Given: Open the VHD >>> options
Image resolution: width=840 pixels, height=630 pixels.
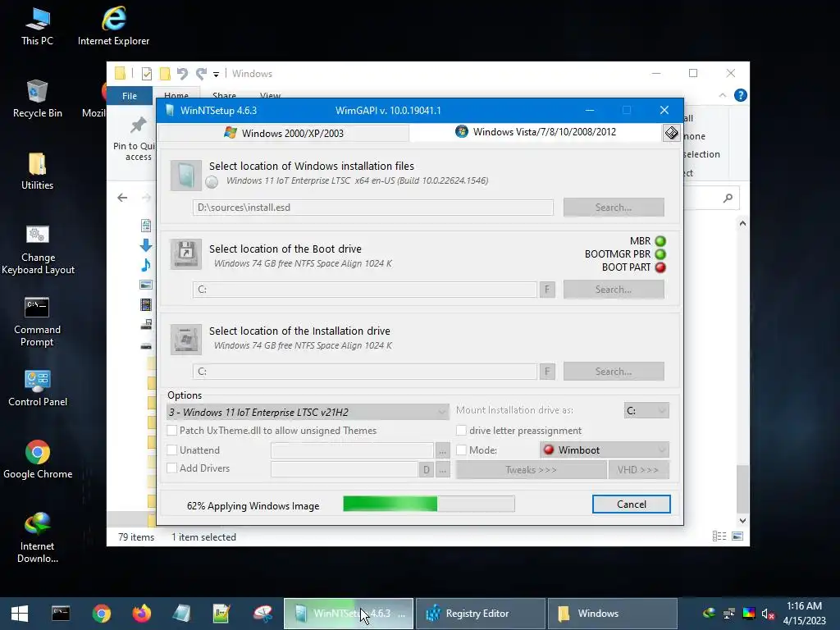Looking at the screenshot, I should tap(638, 470).
